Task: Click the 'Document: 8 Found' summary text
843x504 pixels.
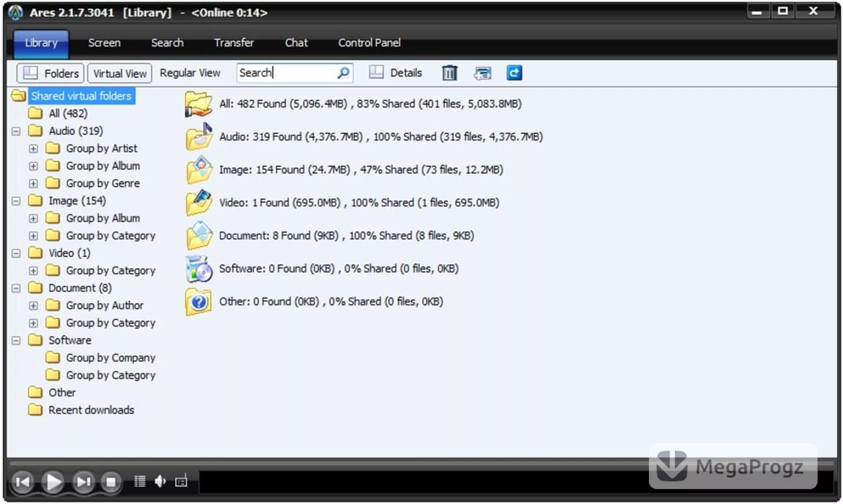Action: pos(347,236)
